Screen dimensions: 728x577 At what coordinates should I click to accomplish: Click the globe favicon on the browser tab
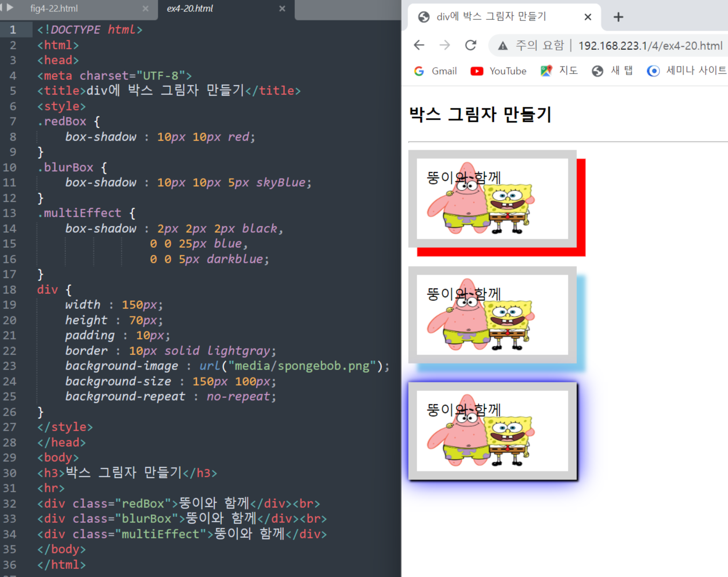tap(424, 17)
